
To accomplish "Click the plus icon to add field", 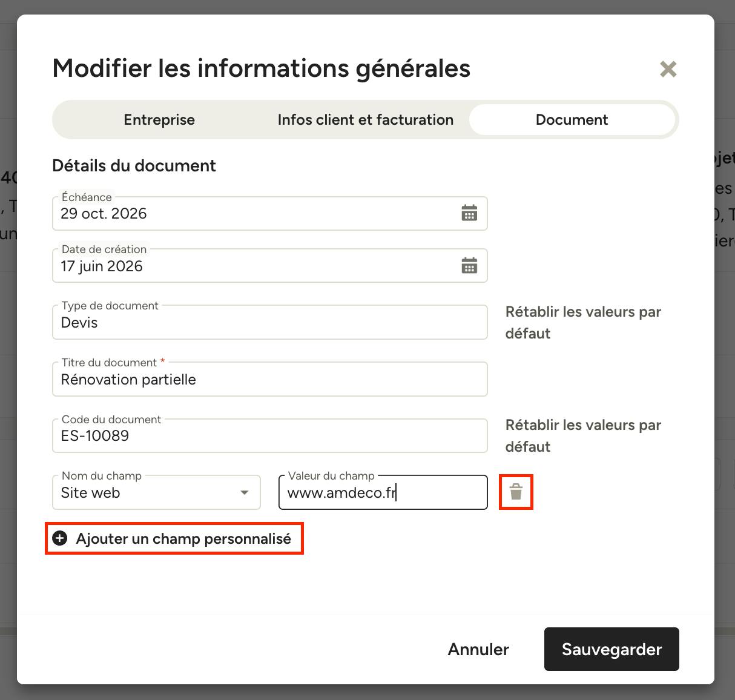I will 60,538.
